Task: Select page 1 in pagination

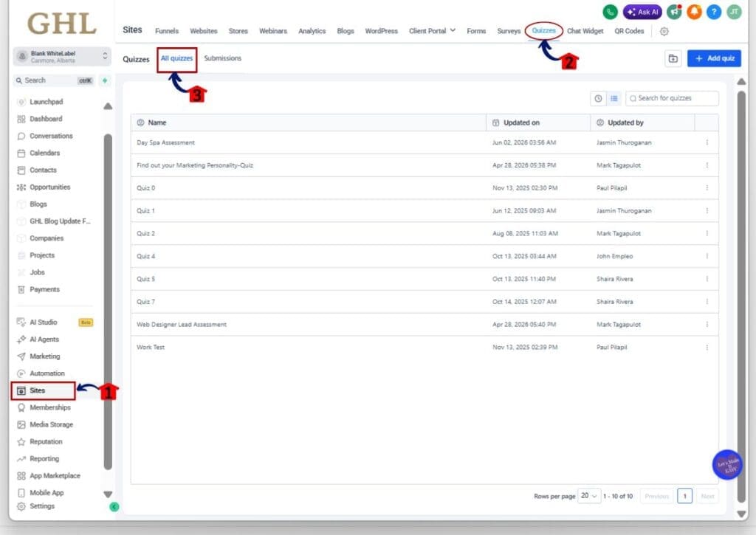Action: pyautogui.click(x=684, y=496)
